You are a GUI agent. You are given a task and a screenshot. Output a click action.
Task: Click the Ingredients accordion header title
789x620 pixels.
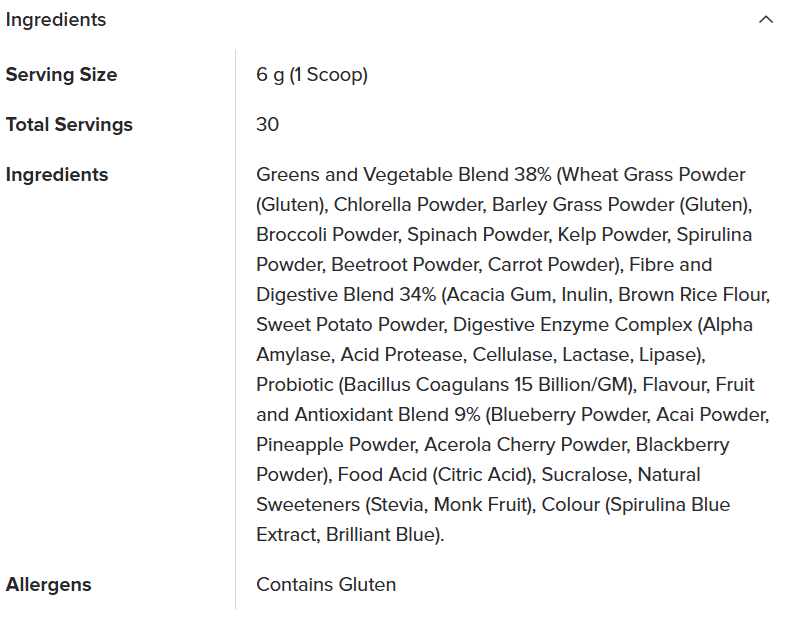[x=56, y=20]
